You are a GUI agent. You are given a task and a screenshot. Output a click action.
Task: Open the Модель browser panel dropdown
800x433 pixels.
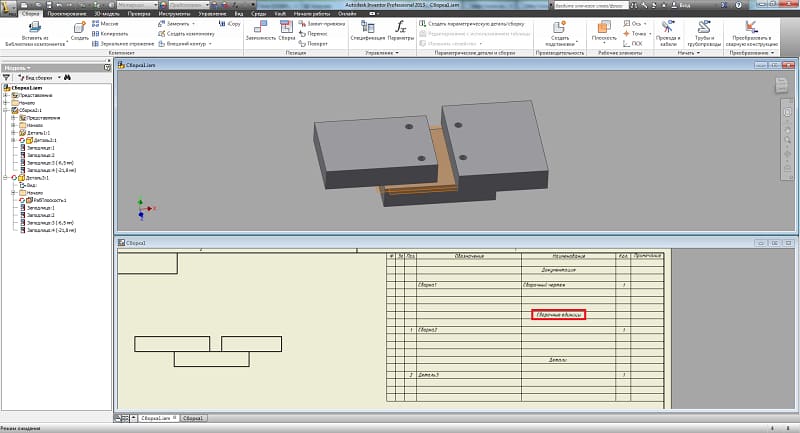18,68
